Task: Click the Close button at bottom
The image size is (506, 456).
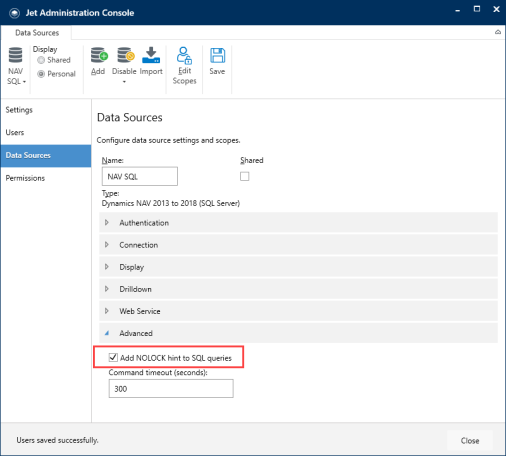Action: [x=470, y=441]
